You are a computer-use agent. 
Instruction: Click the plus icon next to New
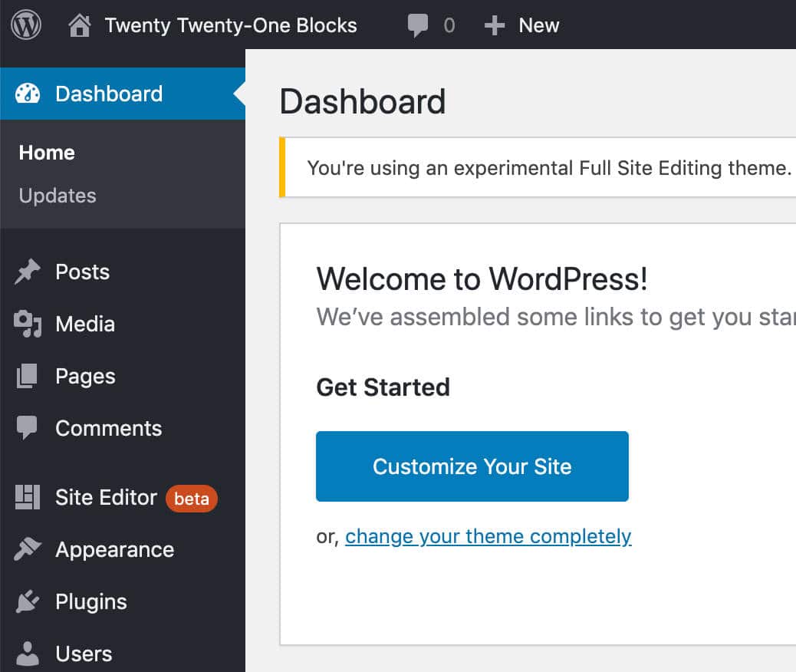click(x=494, y=24)
